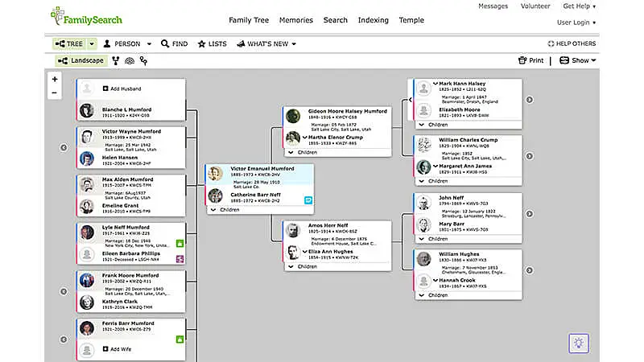The height and width of the screenshot is (362, 644).
Task: Select Max Alden Mumford name
Action: click(127, 179)
